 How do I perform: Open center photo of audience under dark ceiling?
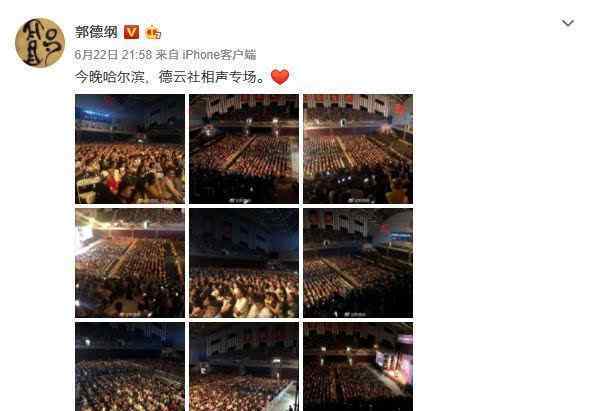[x=244, y=263]
